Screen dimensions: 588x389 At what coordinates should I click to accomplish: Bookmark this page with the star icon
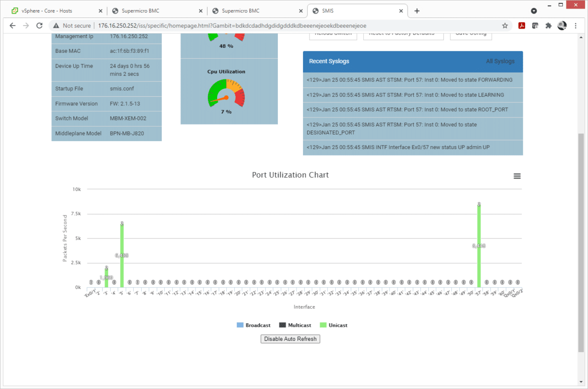[x=505, y=26]
